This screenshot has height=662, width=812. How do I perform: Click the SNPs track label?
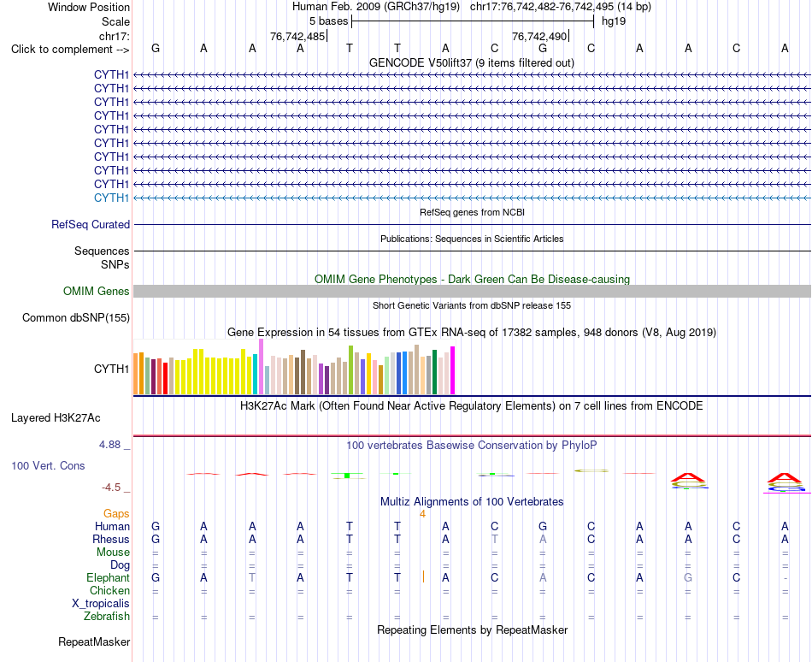coord(115,264)
